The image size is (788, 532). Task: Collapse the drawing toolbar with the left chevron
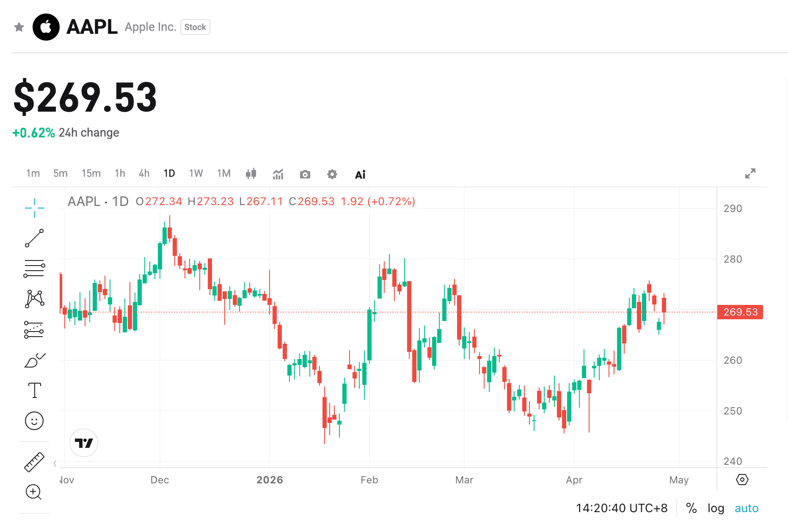[x=55, y=463]
